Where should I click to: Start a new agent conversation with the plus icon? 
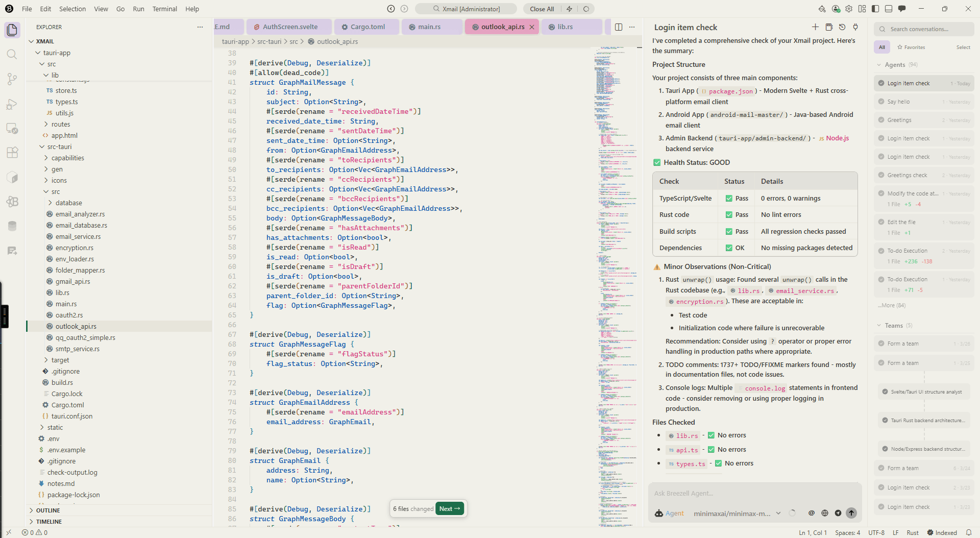(815, 27)
